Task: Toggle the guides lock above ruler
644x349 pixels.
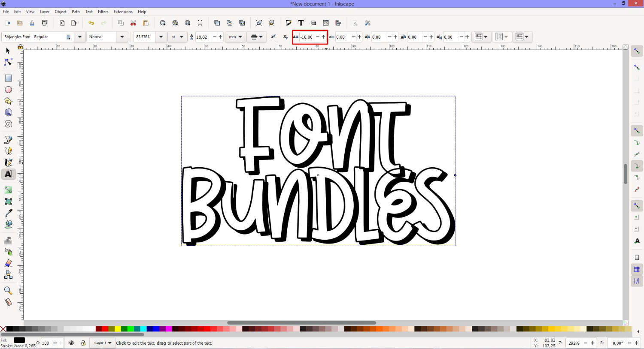Action: coord(20,47)
